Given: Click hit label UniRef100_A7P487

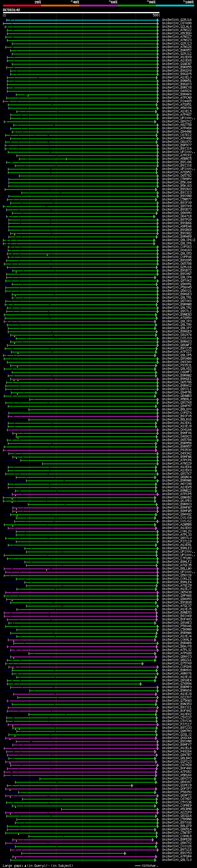Looking at the screenshot, I should pyautogui.click(x=177, y=115).
